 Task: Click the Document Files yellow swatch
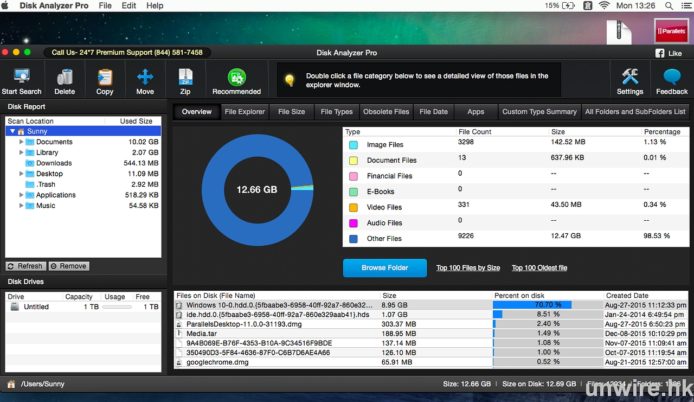353,160
